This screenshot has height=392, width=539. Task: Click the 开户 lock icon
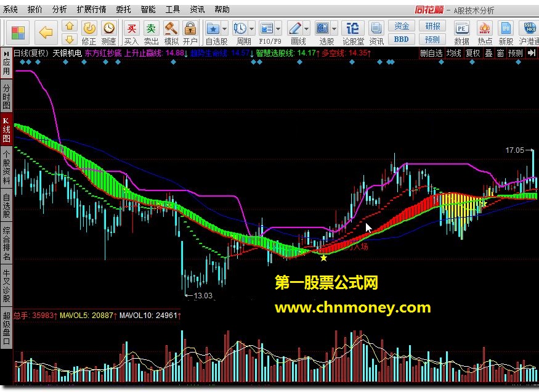190,28
